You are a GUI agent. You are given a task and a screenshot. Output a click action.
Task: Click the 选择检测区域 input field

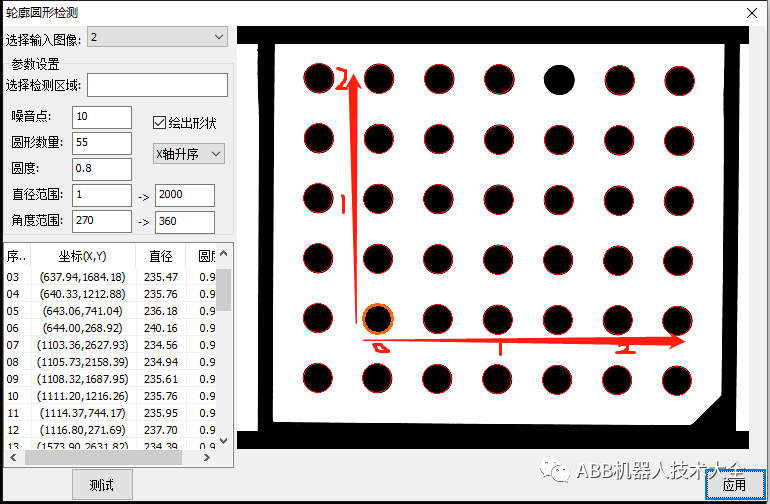coord(157,85)
